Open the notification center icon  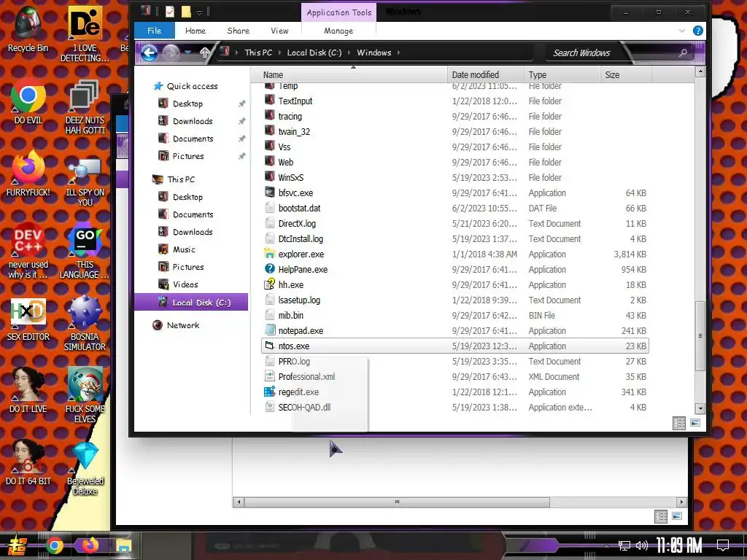[x=723, y=545]
